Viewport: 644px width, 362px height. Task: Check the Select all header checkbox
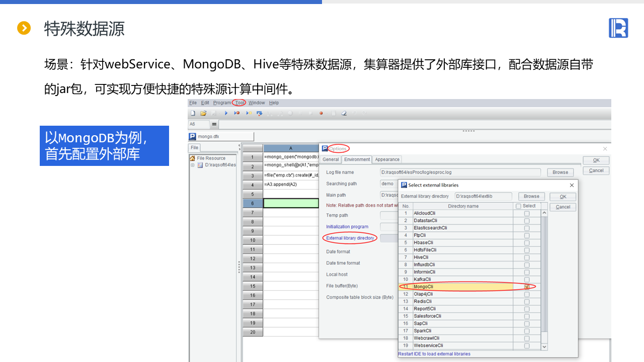[x=519, y=206]
